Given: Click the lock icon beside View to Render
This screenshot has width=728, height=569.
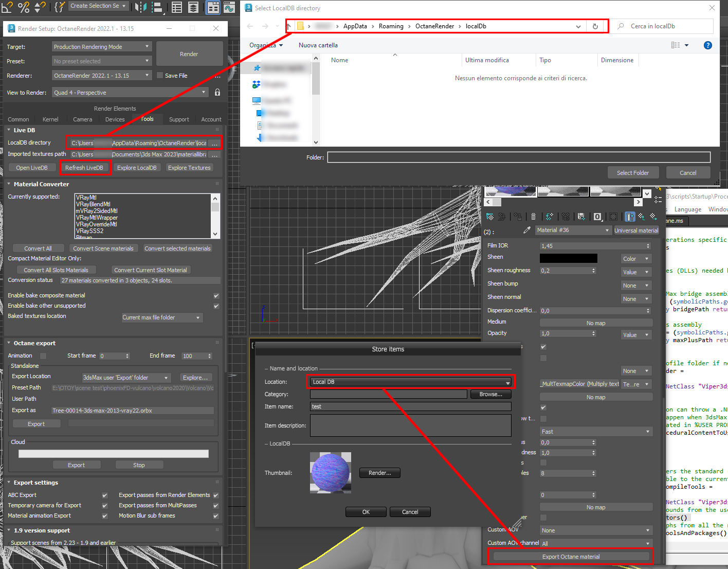Looking at the screenshot, I should tap(217, 93).
